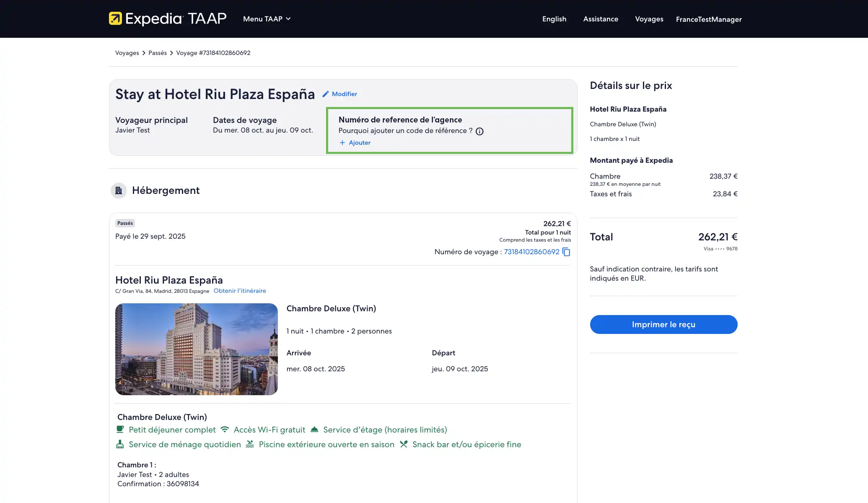Click Accès Wi-Fi gratuit amenity text
This screenshot has height=503, width=868.
click(x=269, y=430)
